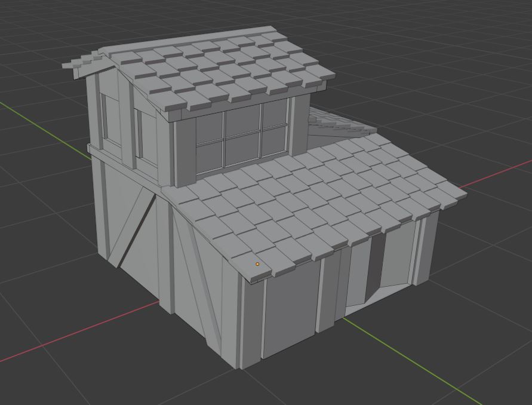Screen dimensions: 532x405
Task: Click the orange object origin dot
Action: (x=257, y=264)
